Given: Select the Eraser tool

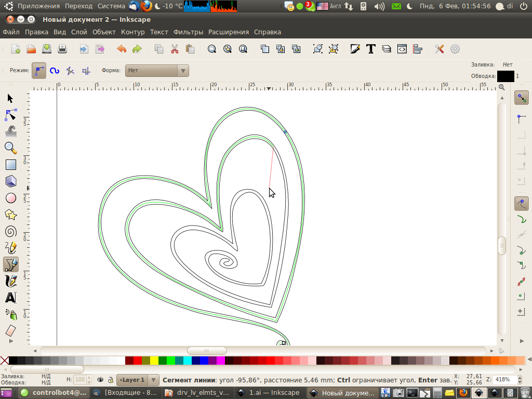Looking at the screenshot, I should click(x=10, y=331).
